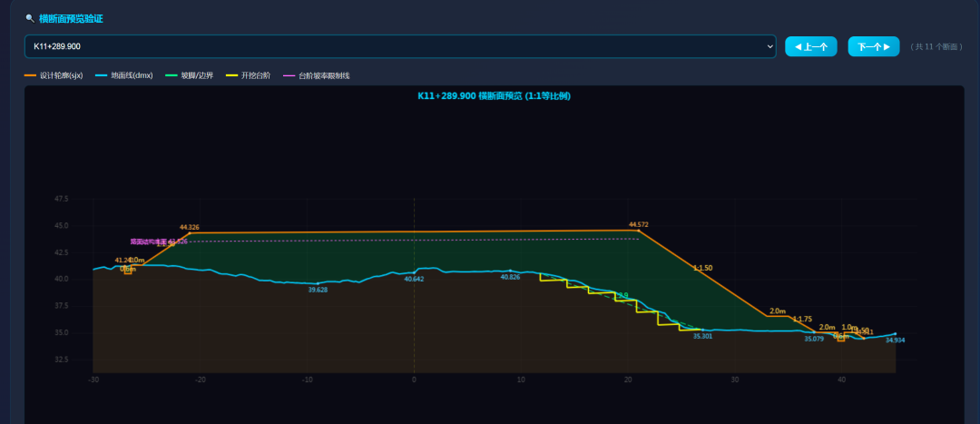980x424 pixels.
Task: Go to next section with 下一个
Action: coord(874,46)
